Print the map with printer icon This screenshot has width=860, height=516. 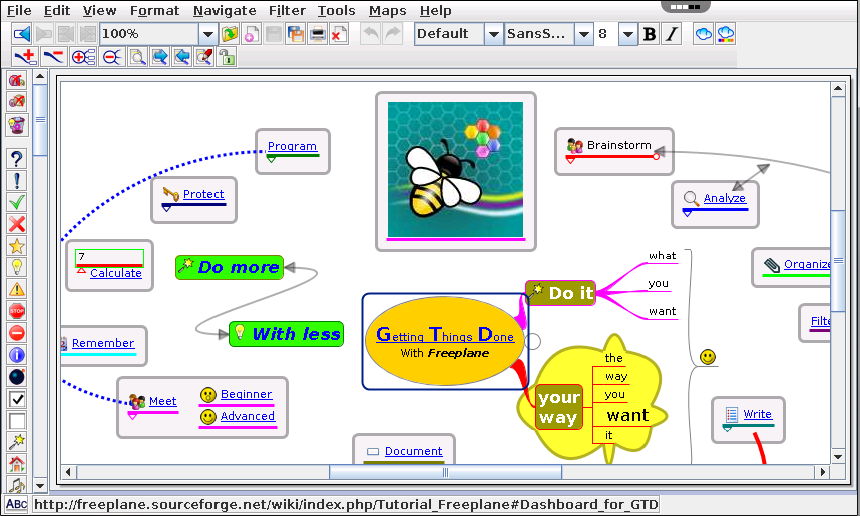318,34
